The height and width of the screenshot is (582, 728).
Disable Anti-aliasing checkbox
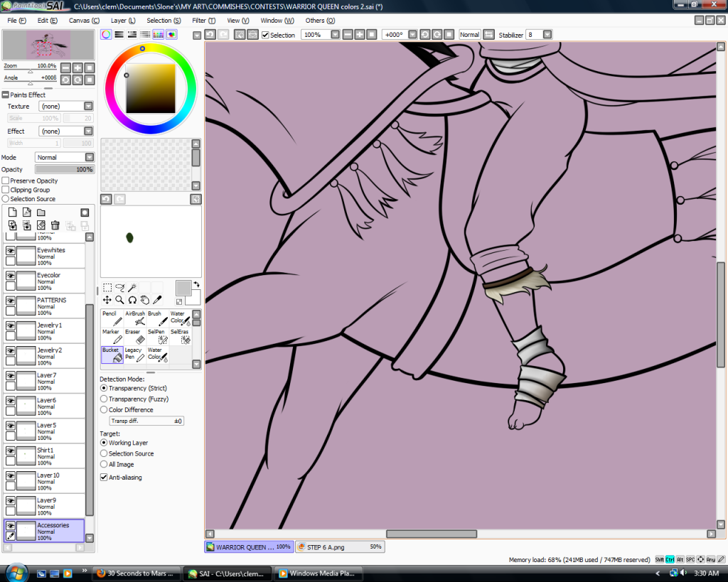tap(104, 477)
